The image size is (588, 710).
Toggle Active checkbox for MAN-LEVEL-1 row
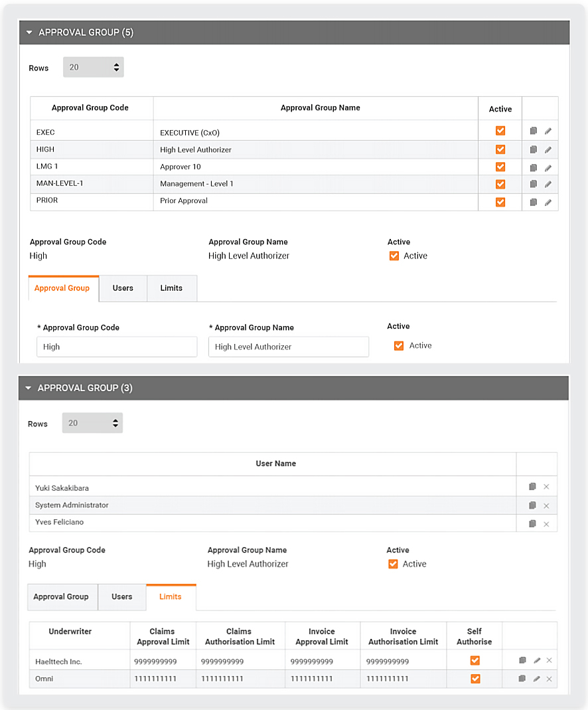pyautogui.click(x=500, y=184)
